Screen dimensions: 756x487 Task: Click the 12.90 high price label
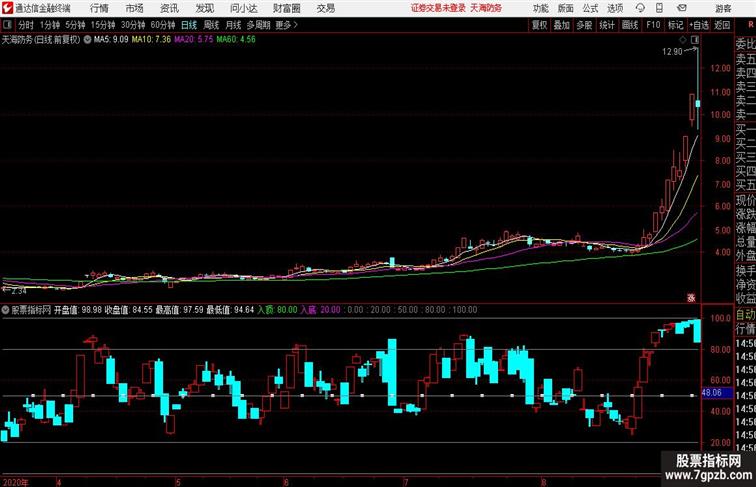tap(672, 52)
